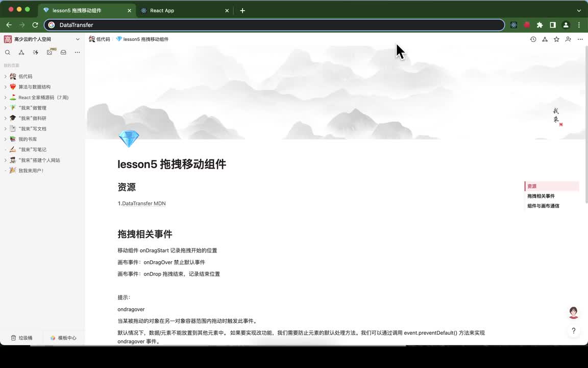Open the PRO gallery icon in sidebar
Viewport: 588px width, 368px height.
click(50, 52)
